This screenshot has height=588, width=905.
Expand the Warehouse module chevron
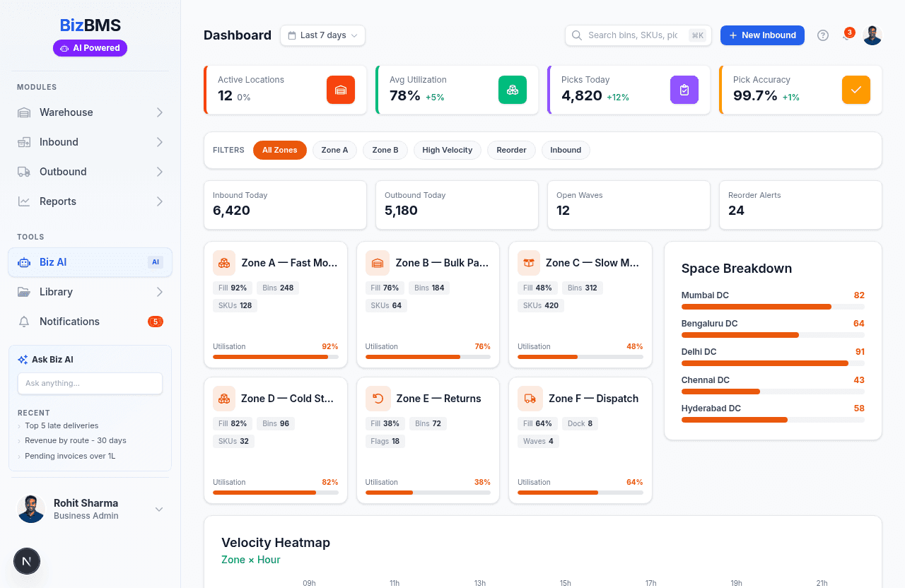[159, 112]
